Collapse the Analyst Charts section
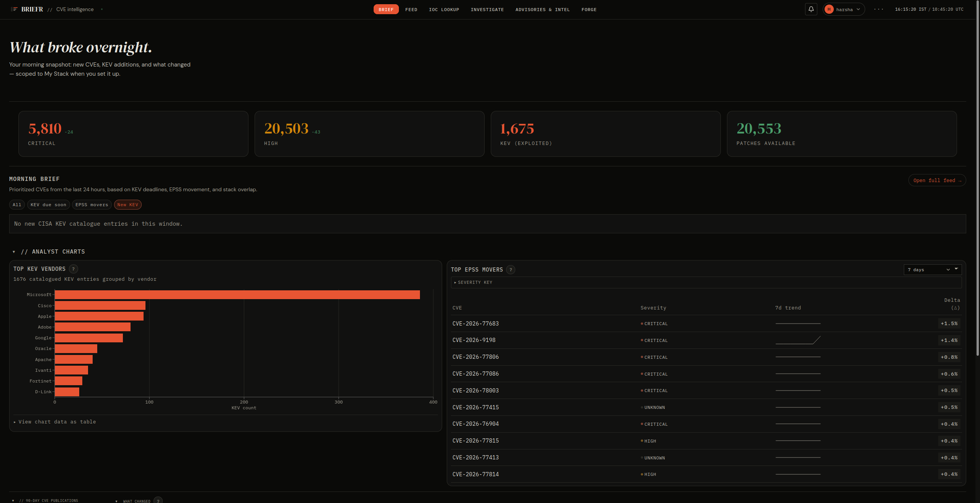This screenshot has width=980, height=503. 49,252
